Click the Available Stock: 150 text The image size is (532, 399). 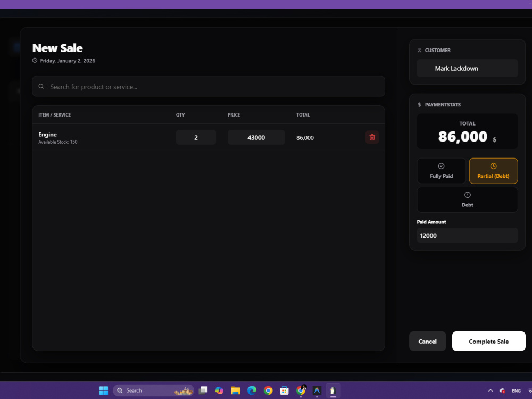coord(57,142)
